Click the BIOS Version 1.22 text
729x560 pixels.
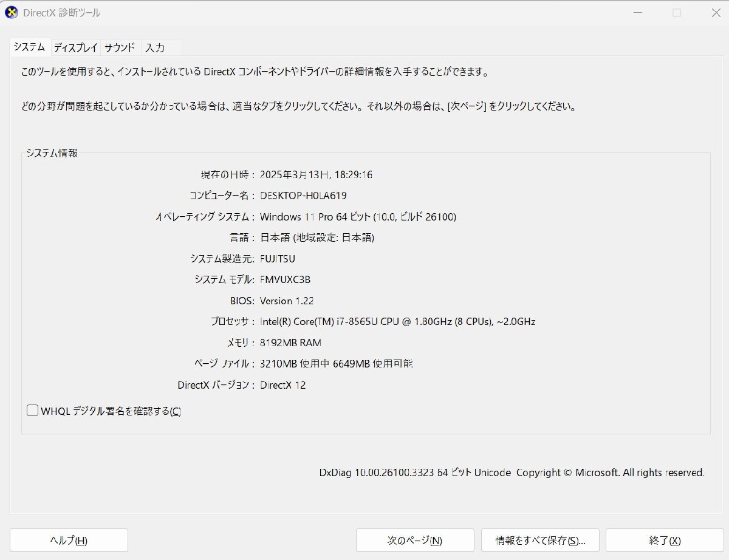(286, 301)
